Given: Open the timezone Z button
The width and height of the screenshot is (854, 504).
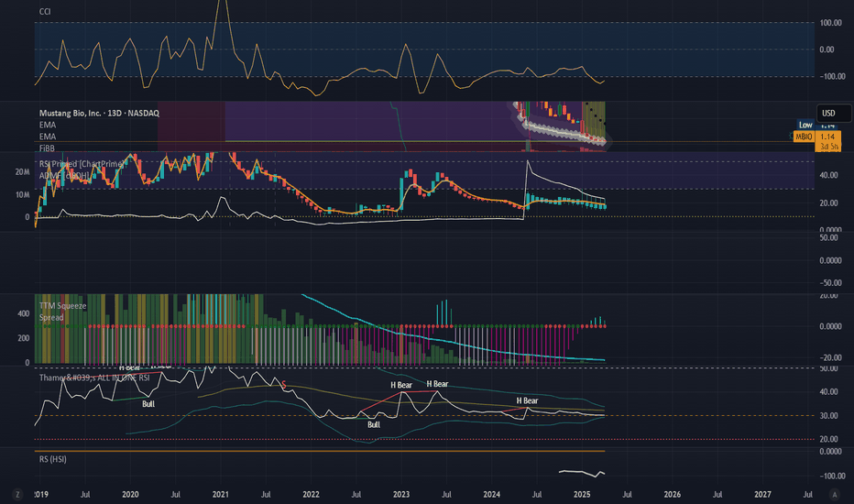Looking at the screenshot, I should click(x=17, y=495).
